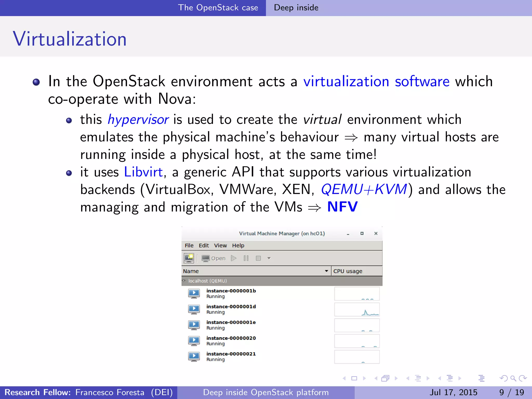Click the presentation outline navigation icon

481,378
